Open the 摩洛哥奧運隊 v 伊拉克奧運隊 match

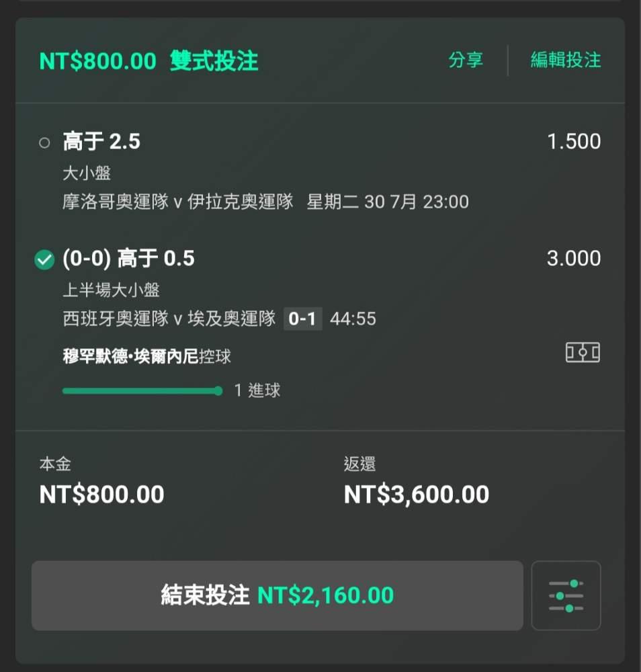pyautogui.click(x=178, y=202)
